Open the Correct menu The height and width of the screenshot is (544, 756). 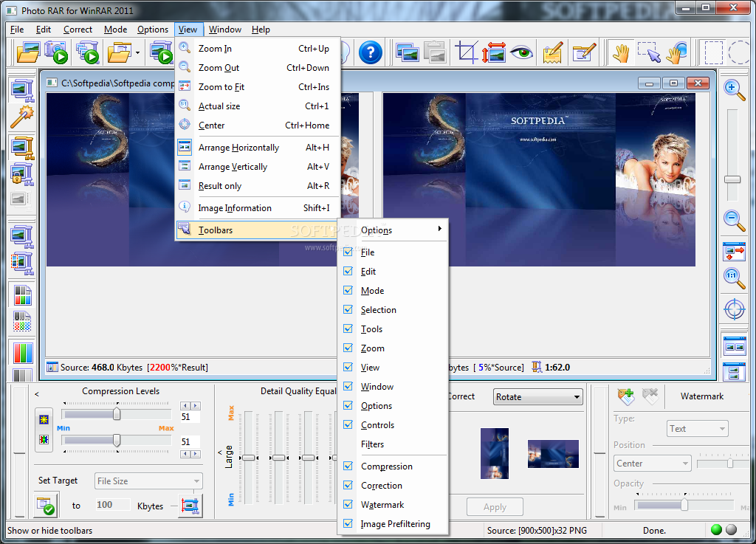[x=78, y=30]
